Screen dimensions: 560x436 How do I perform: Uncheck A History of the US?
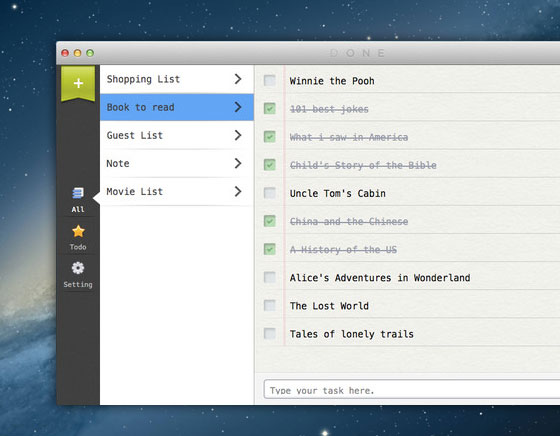270,249
